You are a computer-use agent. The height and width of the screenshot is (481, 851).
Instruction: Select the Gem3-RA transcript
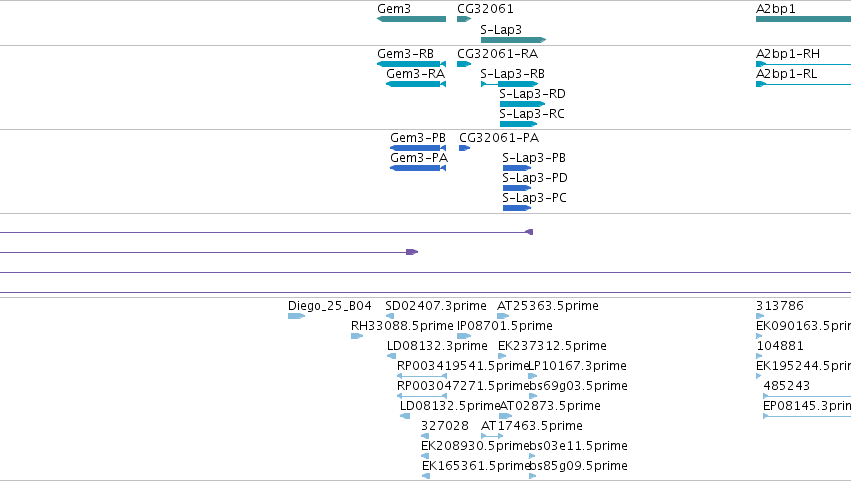click(416, 84)
